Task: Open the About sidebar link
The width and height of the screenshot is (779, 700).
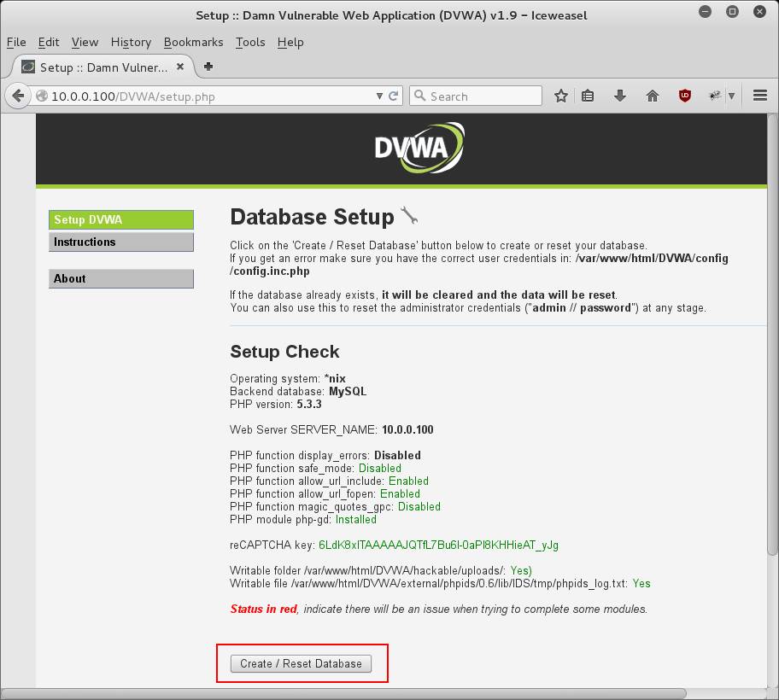Action: pyautogui.click(x=121, y=278)
